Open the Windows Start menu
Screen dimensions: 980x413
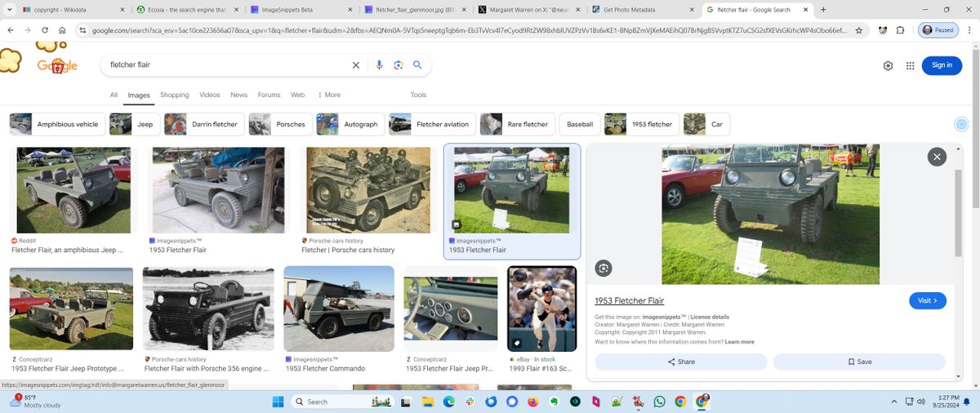coord(277,402)
